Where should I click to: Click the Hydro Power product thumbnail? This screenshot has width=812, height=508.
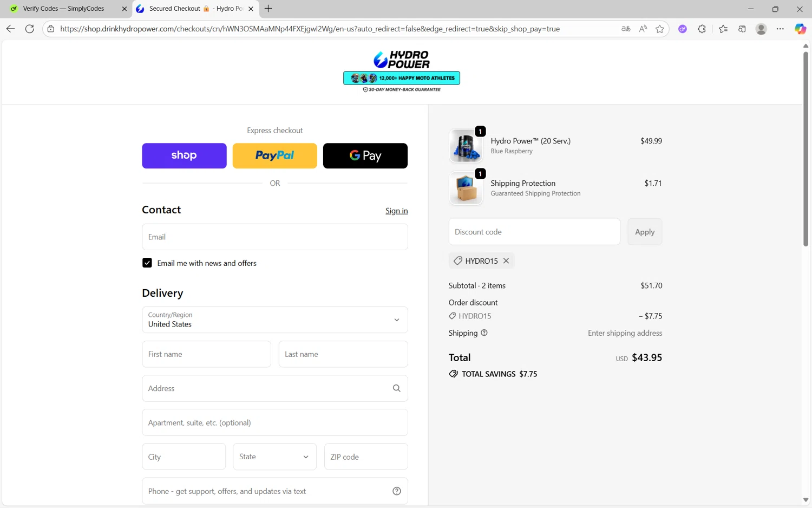[x=466, y=146]
